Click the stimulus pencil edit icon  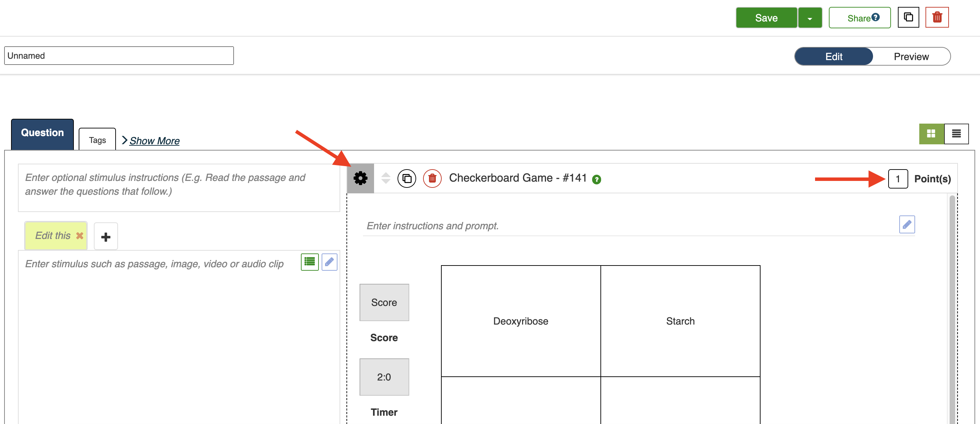pos(329,262)
